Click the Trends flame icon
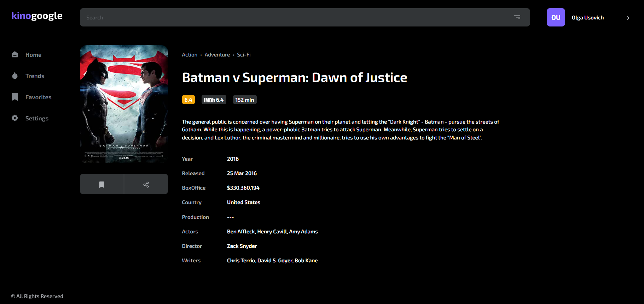The width and height of the screenshot is (644, 304). [15, 76]
